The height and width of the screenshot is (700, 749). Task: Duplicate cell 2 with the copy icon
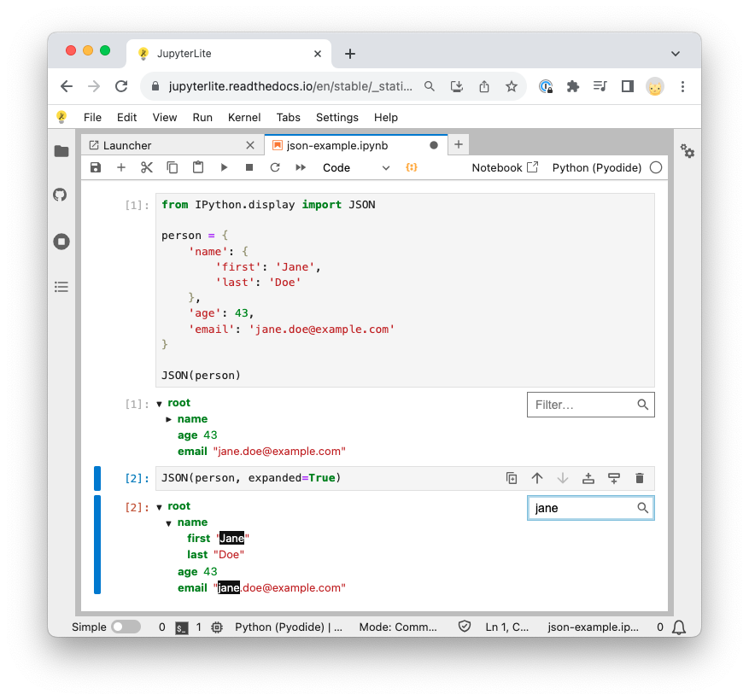512,478
